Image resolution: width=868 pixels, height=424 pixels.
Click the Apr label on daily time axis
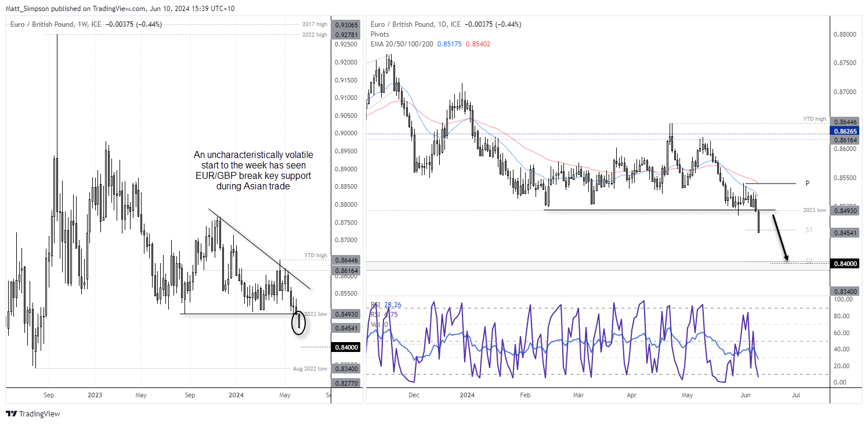[633, 394]
